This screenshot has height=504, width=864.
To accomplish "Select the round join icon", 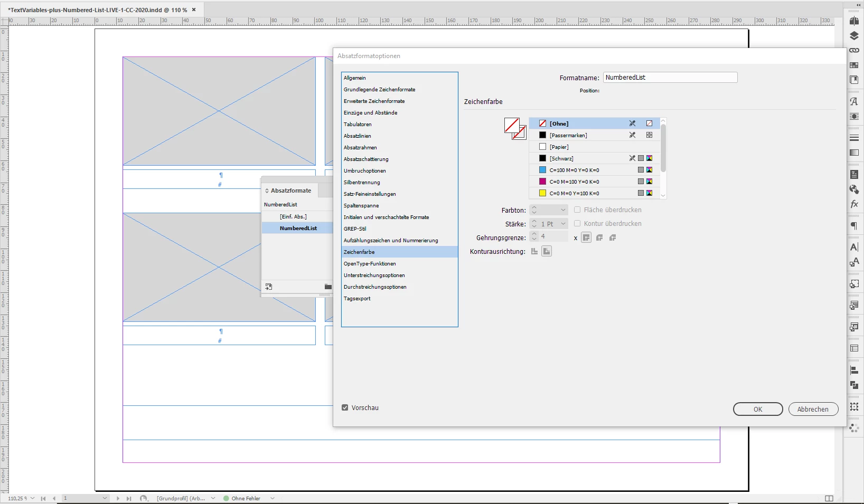I will coord(599,237).
